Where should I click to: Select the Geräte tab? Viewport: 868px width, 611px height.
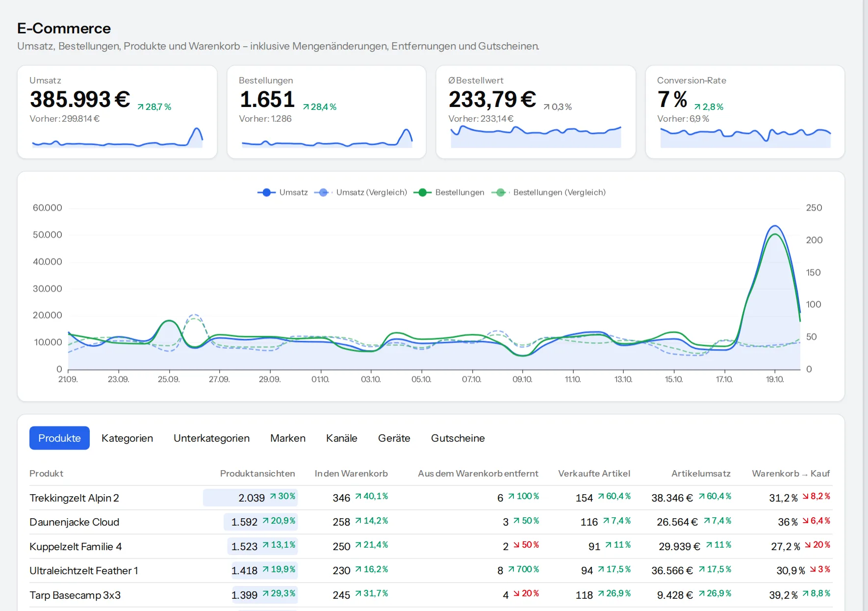click(394, 438)
